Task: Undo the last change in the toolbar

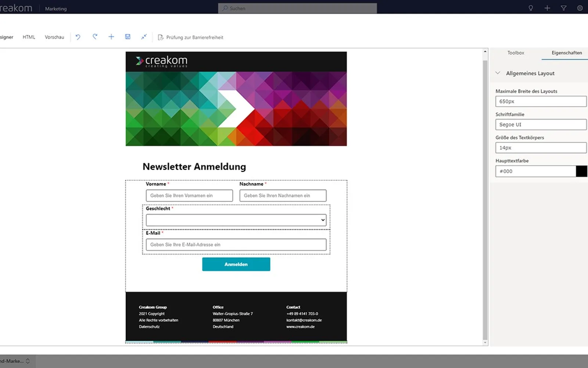Action: [x=78, y=37]
